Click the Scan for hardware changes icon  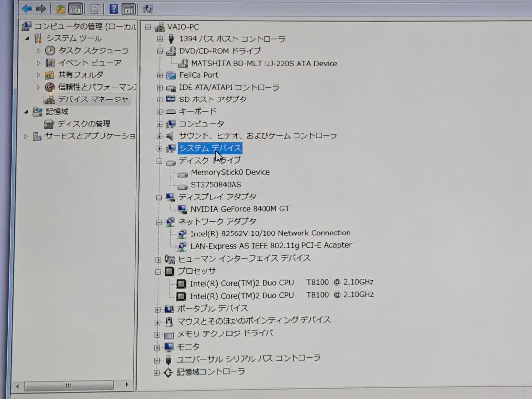tap(147, 9)
